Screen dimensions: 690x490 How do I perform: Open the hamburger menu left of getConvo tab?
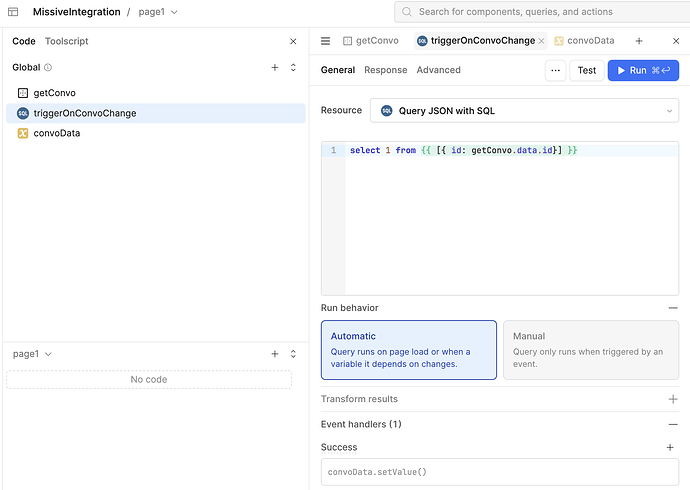(x=325, y=41)
